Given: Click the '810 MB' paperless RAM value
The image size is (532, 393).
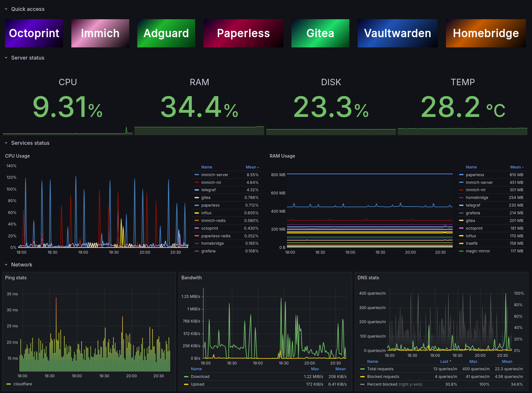Looking at the screenshot, I should (x=516, y=175).
